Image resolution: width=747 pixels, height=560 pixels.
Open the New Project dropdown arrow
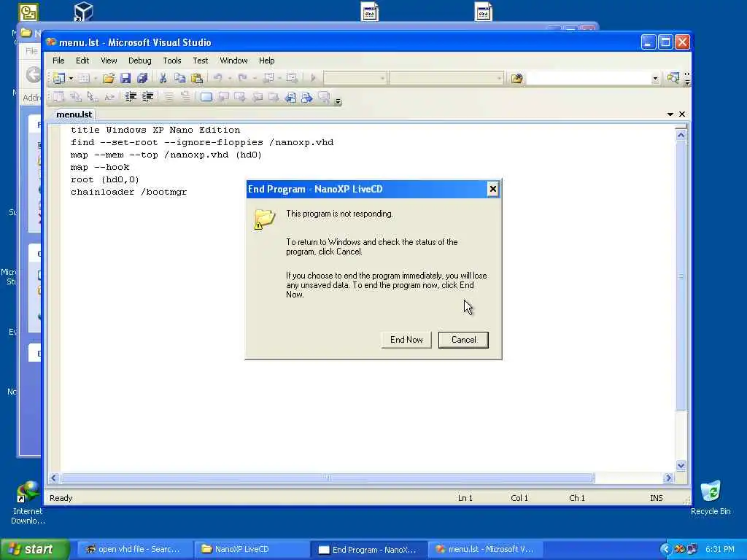click(71, 78)
